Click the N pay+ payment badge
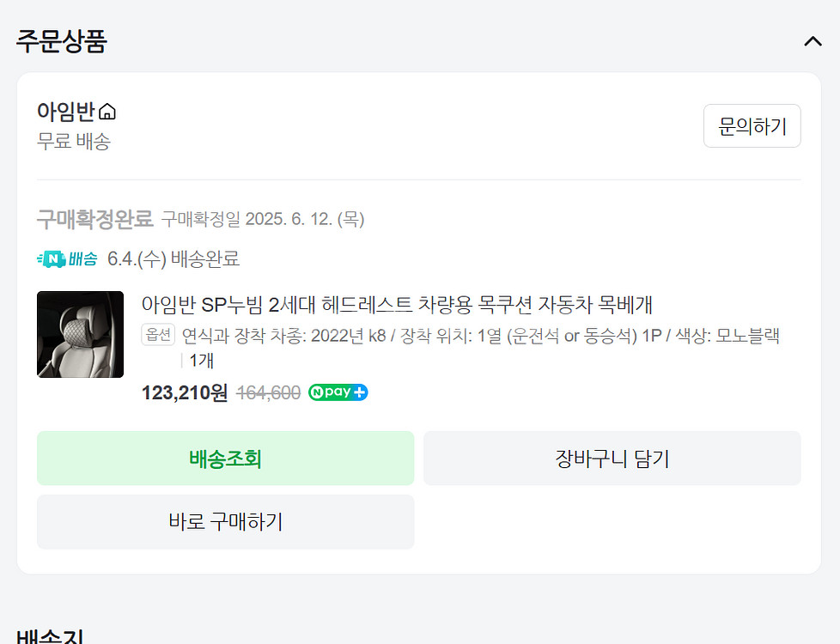This screenshot has width=840, height=644. [338, 392]
